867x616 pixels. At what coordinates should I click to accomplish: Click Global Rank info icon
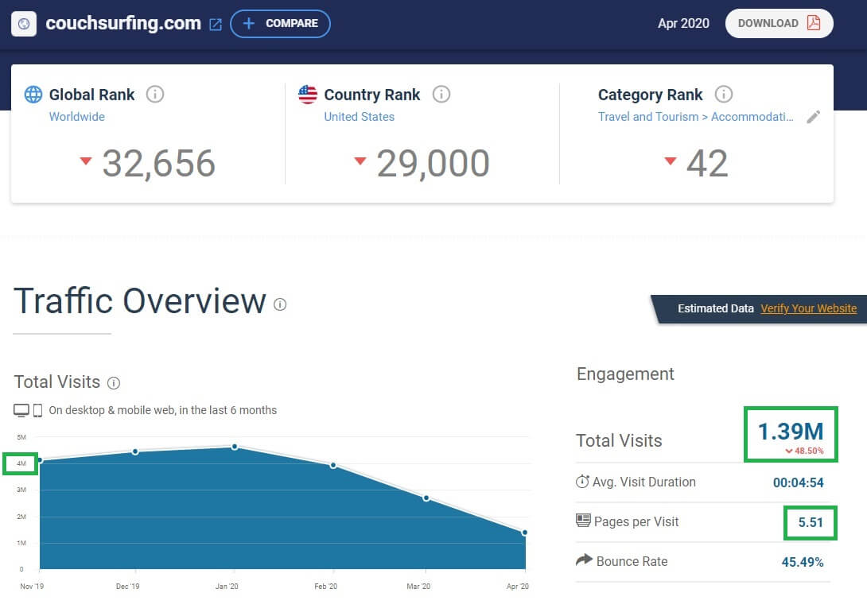[x=155, y=95]
